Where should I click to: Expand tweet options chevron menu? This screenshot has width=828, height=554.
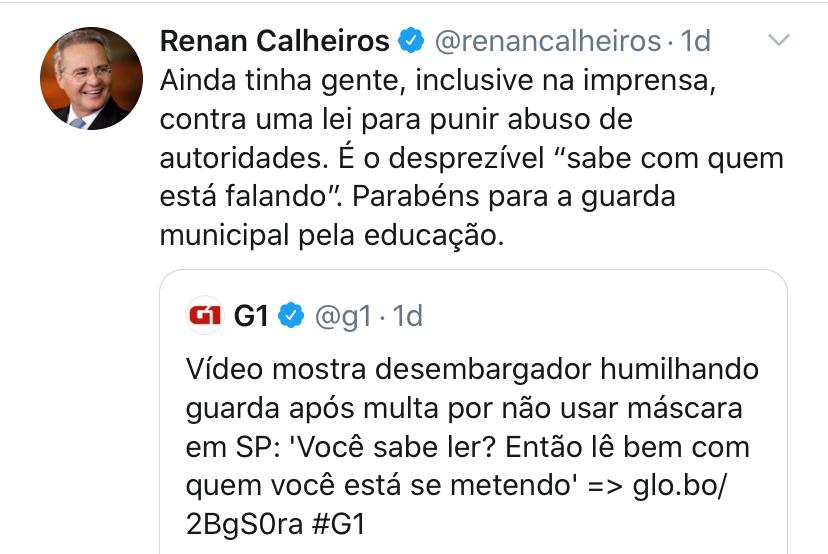[x=778, y=40]
